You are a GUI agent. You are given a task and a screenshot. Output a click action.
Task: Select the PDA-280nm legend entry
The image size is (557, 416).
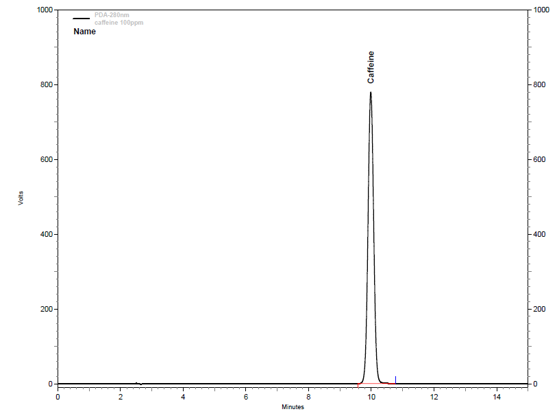(x=112, y=15)
